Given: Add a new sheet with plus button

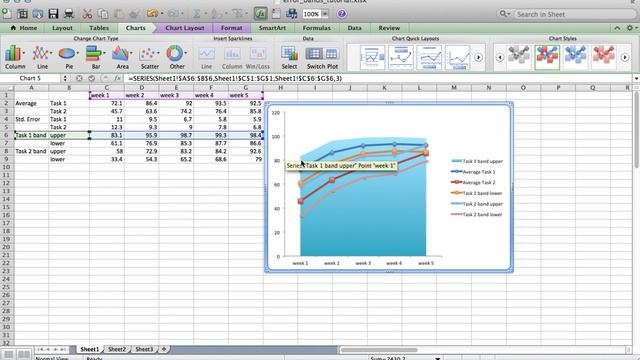Looking at the screenshot, I should coord(164,349).
